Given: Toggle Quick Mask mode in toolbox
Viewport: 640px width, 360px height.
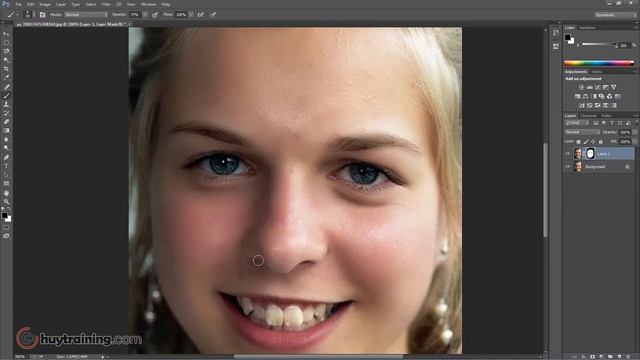Looking at the screenshot, I should pyautogui.click(x=6, y=228).
